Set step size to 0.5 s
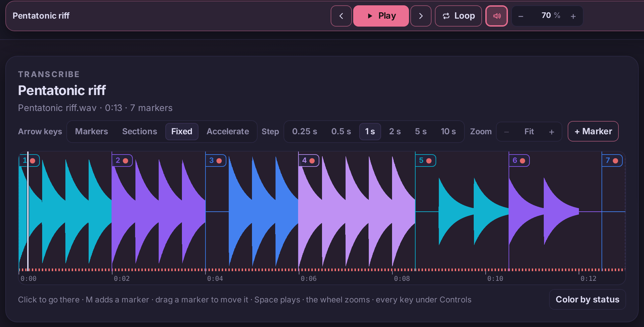 coord(341,132)
